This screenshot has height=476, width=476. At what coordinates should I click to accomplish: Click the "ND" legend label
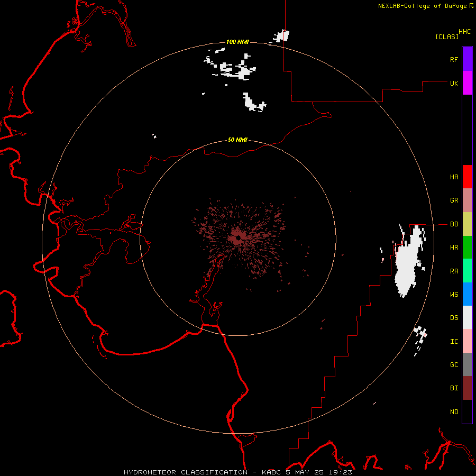tap(454, 412)
